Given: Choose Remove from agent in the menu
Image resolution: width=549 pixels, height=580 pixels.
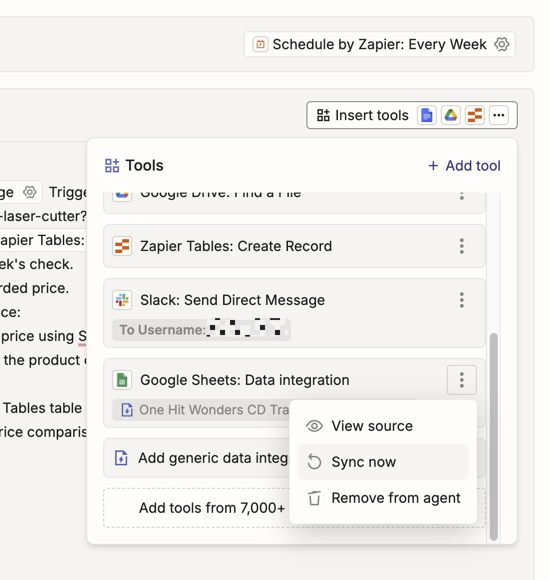Looking at the screenshot, I should coord(383,498).
